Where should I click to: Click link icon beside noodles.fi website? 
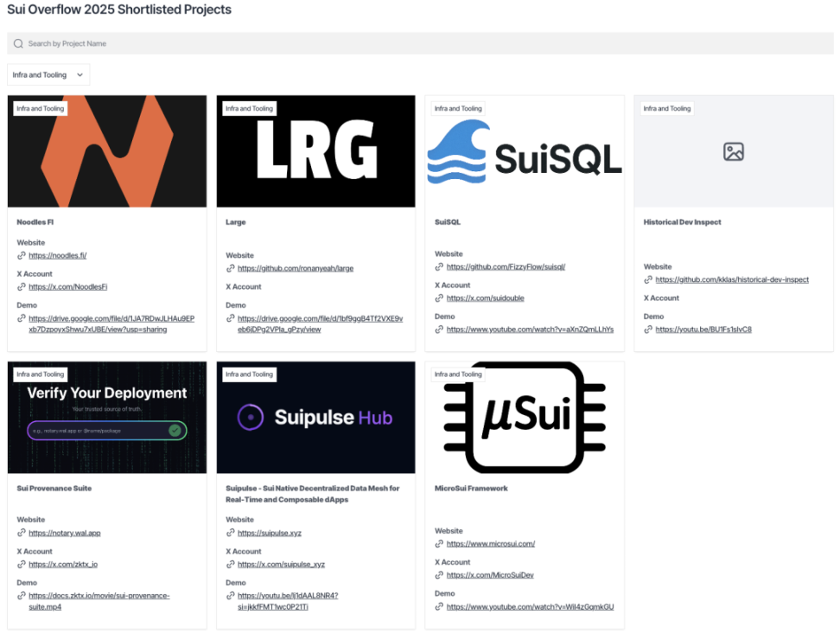(x=22, y=256)
